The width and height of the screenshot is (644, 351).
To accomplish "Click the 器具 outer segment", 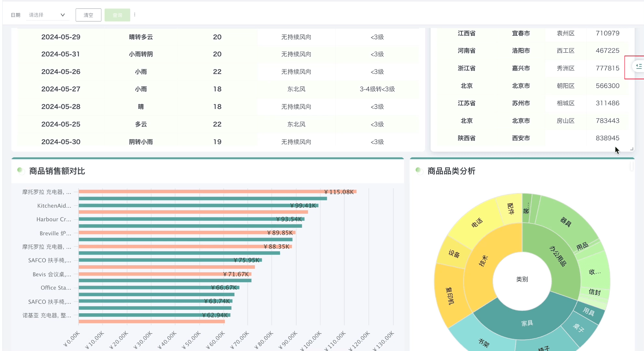I will pos(566,222).
